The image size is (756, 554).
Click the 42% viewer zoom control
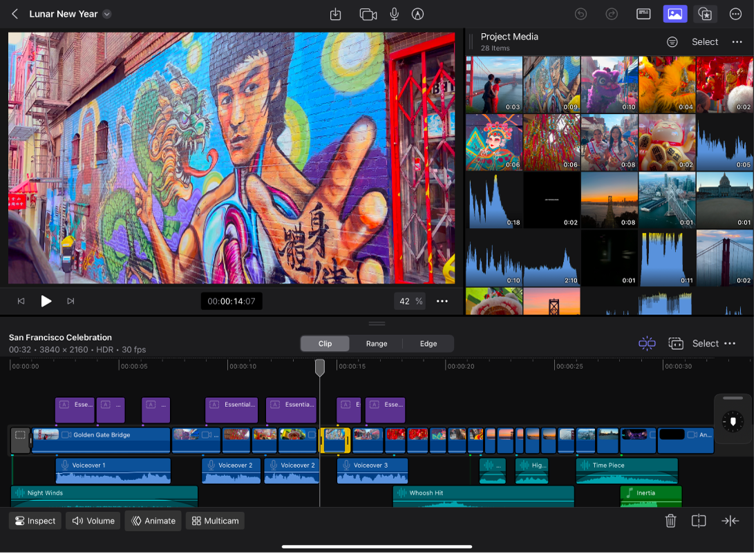410,300
